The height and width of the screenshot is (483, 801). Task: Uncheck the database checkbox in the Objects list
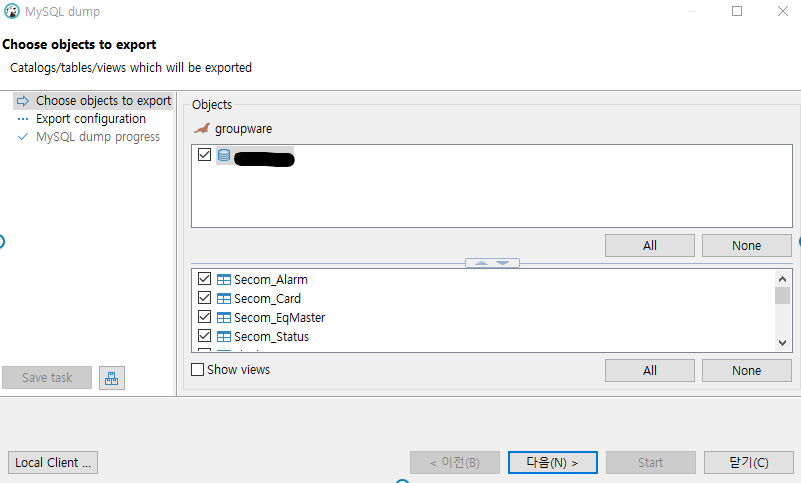(x=205, y=156)
